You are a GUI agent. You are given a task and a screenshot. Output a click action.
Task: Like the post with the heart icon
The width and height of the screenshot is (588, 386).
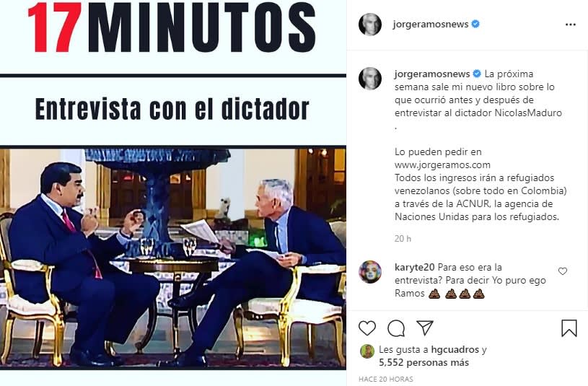pyautogui.click(x=367, y=328)
